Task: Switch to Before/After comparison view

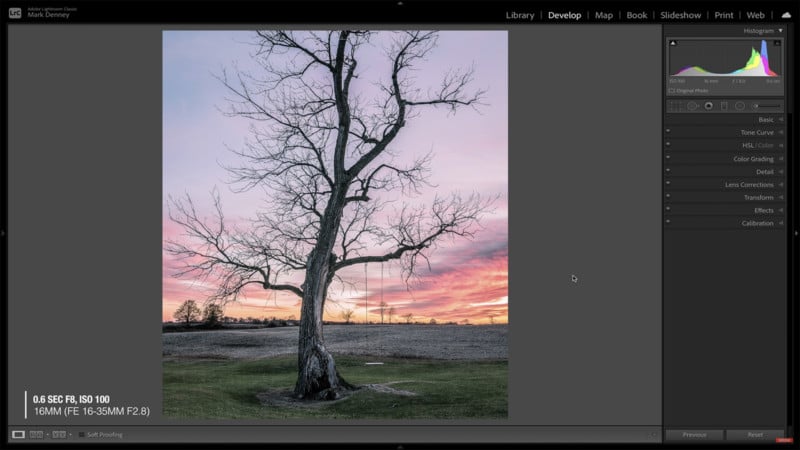Action: click(x=37, y=434)
